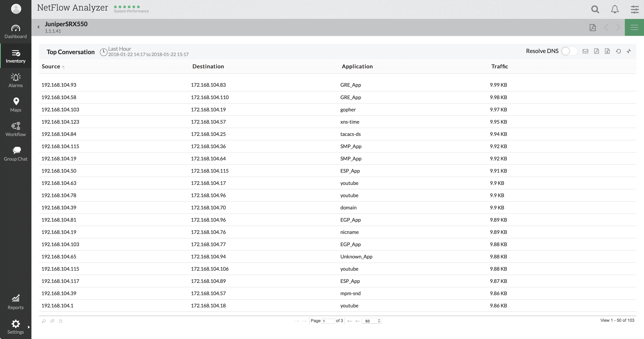Open the notifications bell
Viewport: 644px width, 339px height.
point(615,9)
